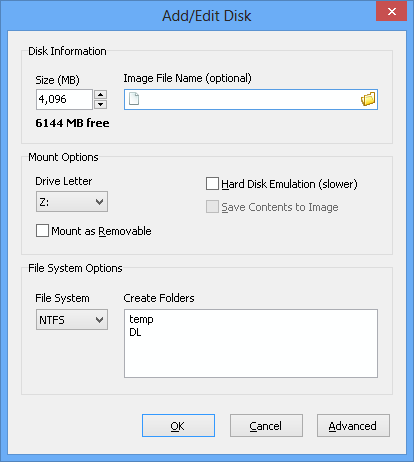414x462 pixels.
Task: Click the Drive Letter dropdown arrow
Action: click(99, 202)
